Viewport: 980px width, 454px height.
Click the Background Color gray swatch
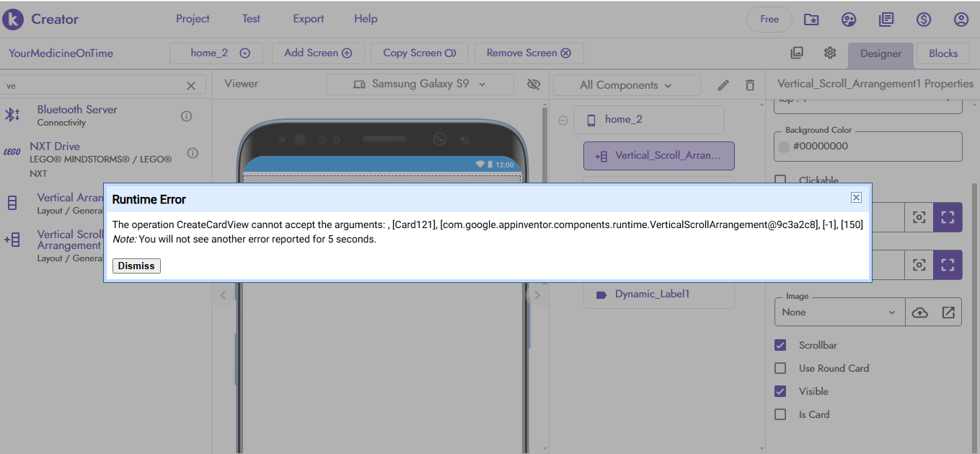785,147
